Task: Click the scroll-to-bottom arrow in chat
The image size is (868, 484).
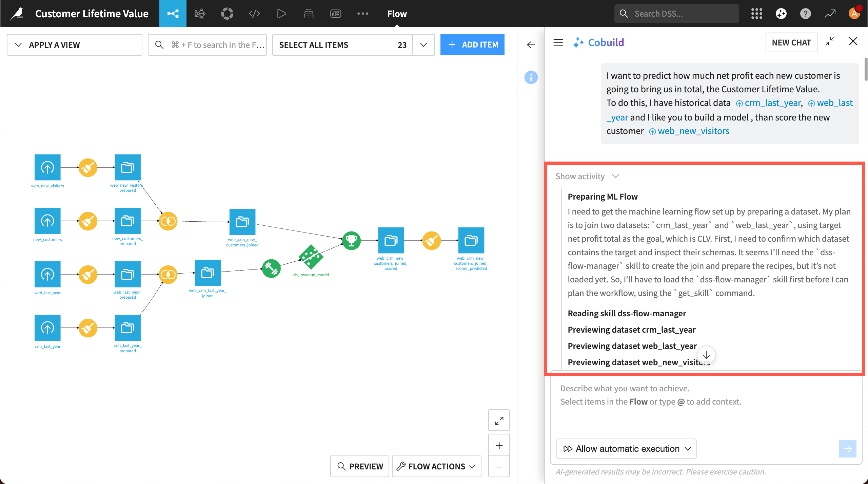Action: coord(706,355)
